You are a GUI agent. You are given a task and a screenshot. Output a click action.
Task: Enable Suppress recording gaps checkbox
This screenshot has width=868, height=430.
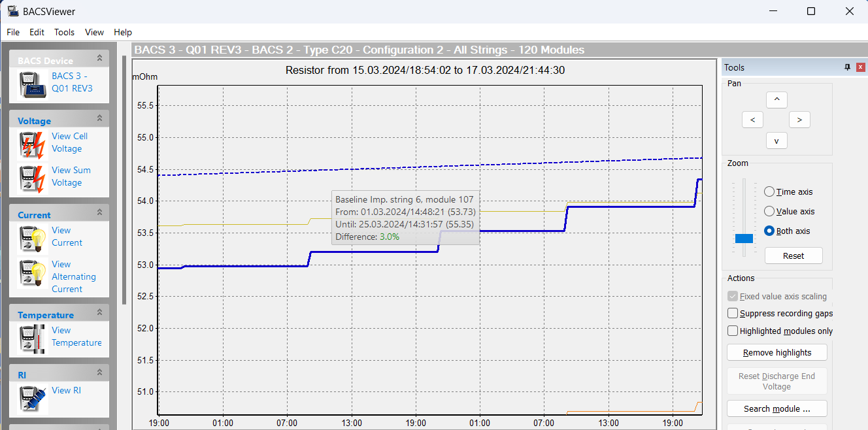tap(733, 314)
